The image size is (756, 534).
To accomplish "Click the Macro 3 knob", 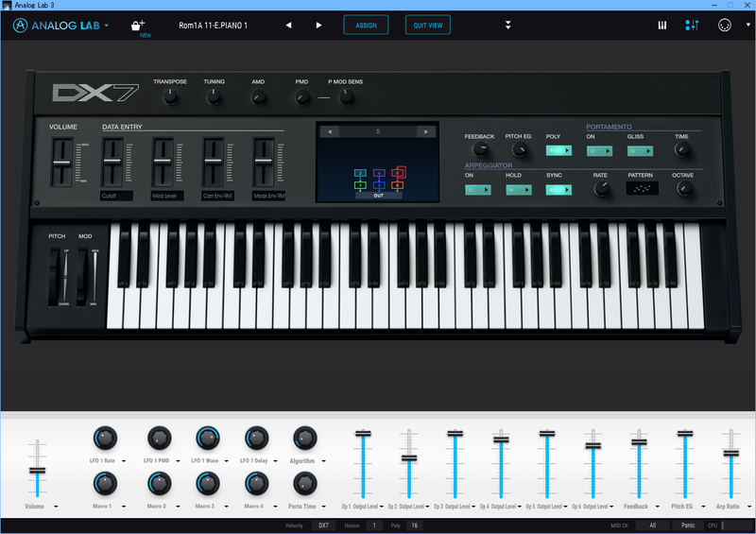I will tap(208, 483).
